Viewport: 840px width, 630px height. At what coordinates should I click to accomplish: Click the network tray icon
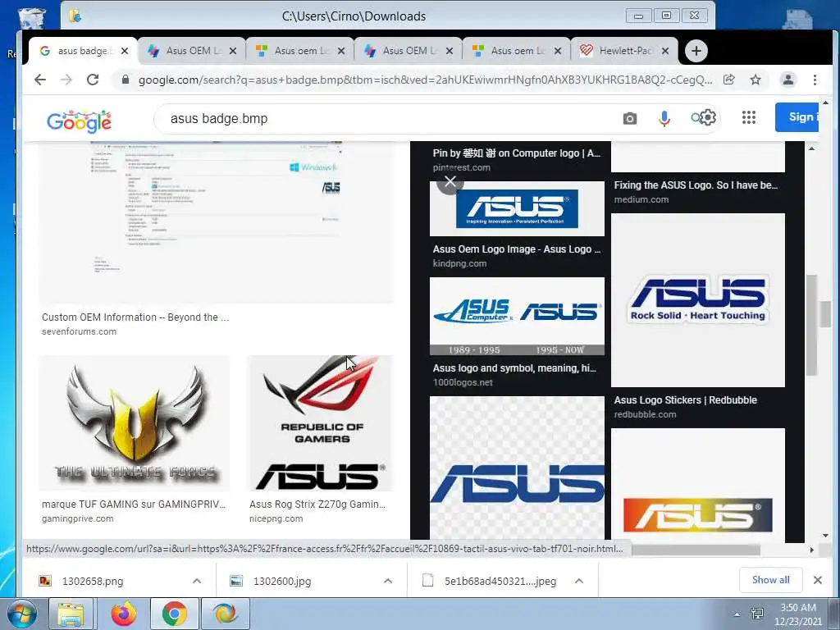(757, 613)
